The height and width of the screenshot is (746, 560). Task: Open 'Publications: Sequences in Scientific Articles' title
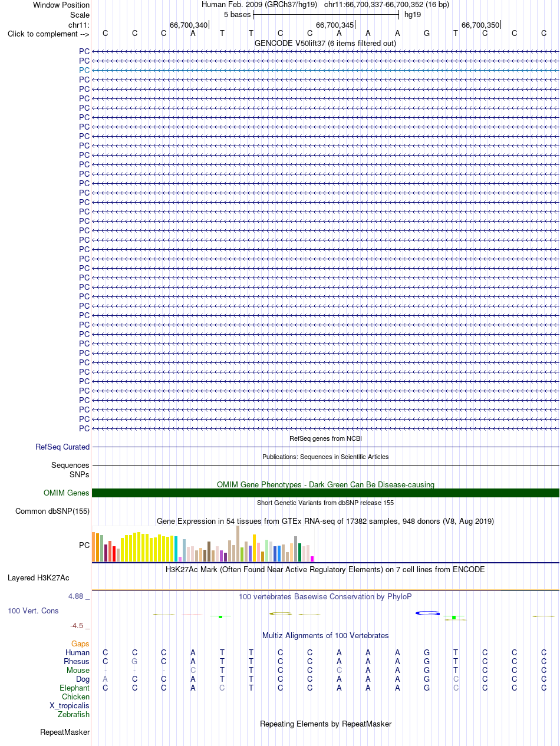coord(325,457)
